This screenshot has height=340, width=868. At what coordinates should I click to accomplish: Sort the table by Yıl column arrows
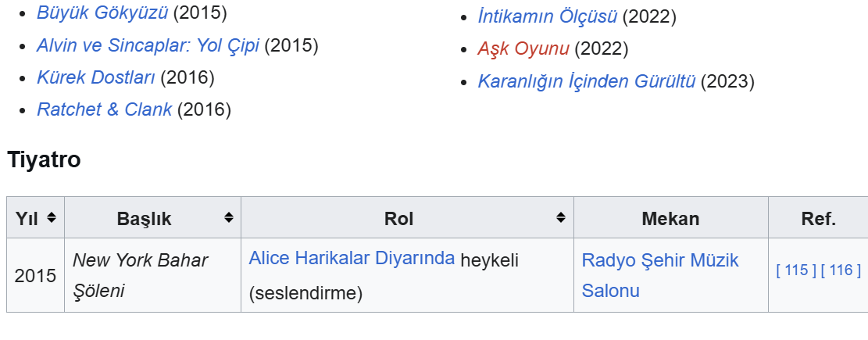(51, 218)
